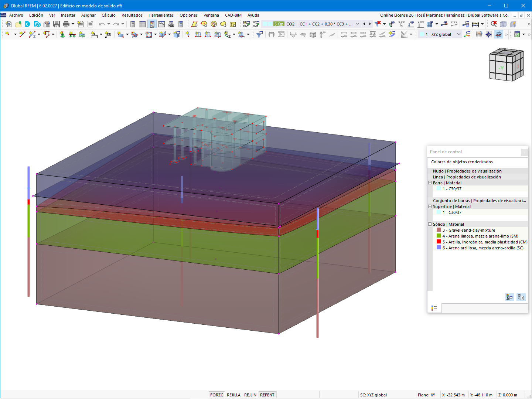
Task: Click the dimension tool icon
Action: [94, 34]
